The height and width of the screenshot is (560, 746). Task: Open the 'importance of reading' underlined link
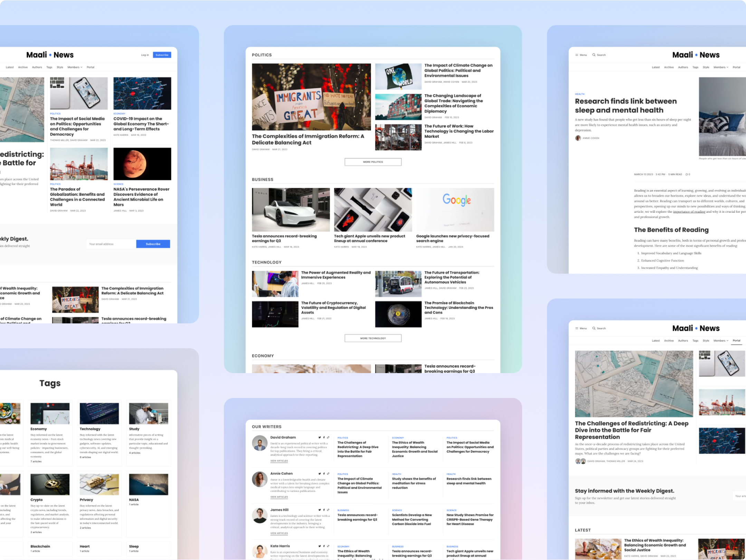pos(689,212)
